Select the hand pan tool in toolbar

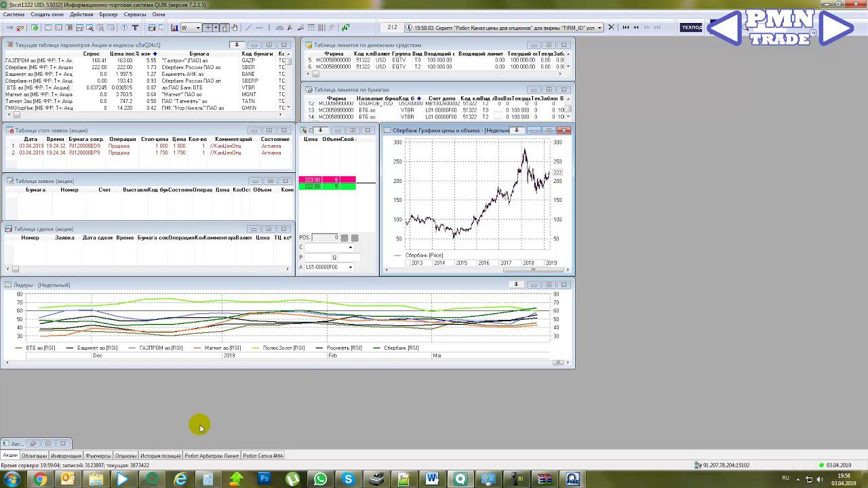[235, 28]
